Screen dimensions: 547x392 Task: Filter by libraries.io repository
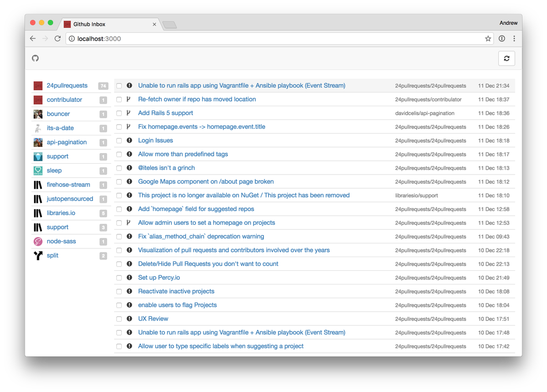click(61, 213)
